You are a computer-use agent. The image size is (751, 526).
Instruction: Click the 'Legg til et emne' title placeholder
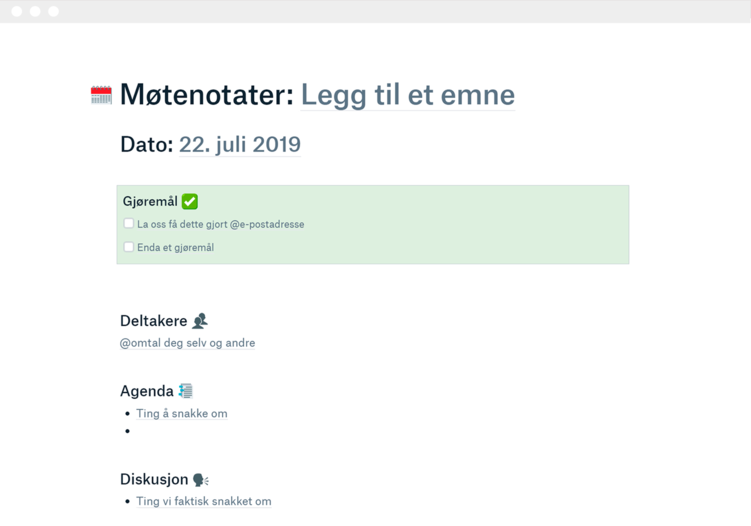pyautogui.click(x=407, y=95)
